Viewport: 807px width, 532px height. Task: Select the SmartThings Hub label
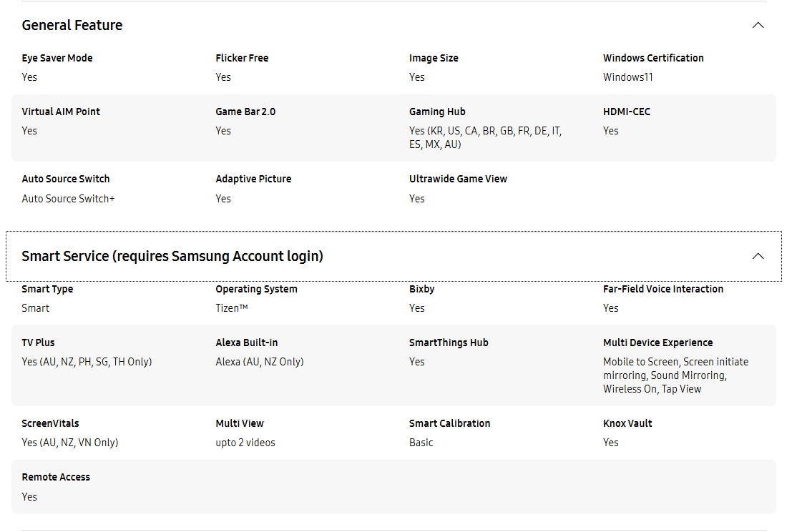[449, 343]
